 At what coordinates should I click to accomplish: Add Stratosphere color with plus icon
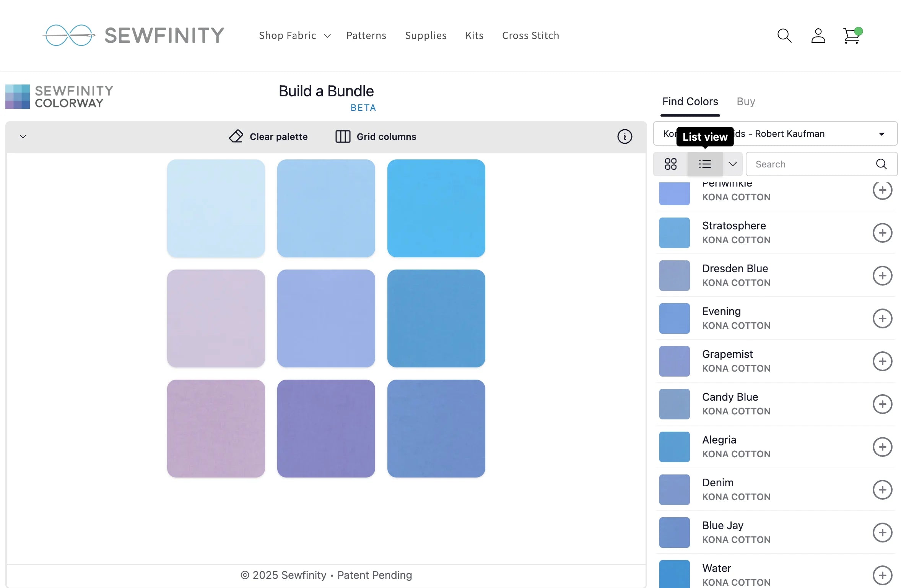[x=882, y=233]
